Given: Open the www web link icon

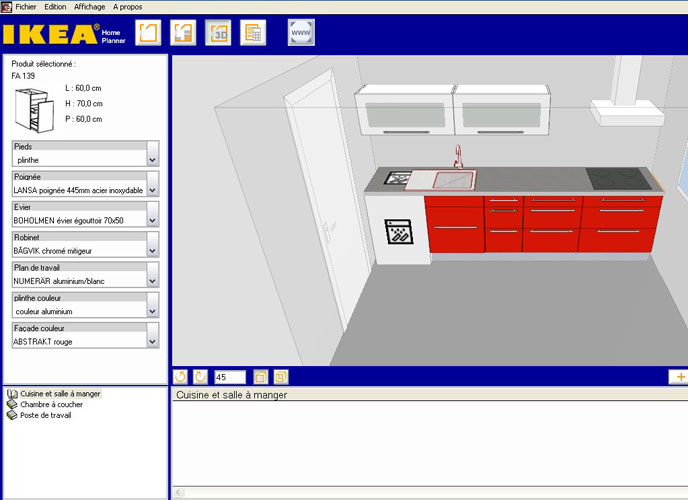Looking at the screenshot, I should [301, 32].
